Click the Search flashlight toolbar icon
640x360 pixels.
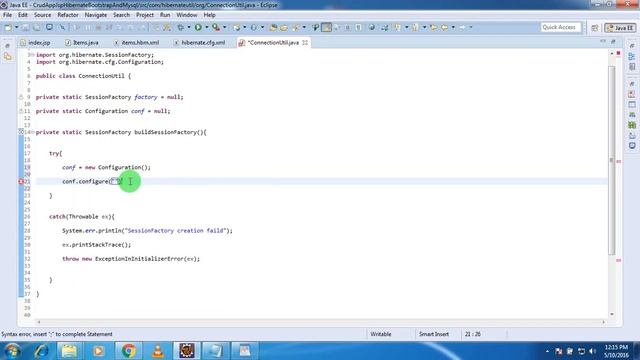[x=296, y=27]
